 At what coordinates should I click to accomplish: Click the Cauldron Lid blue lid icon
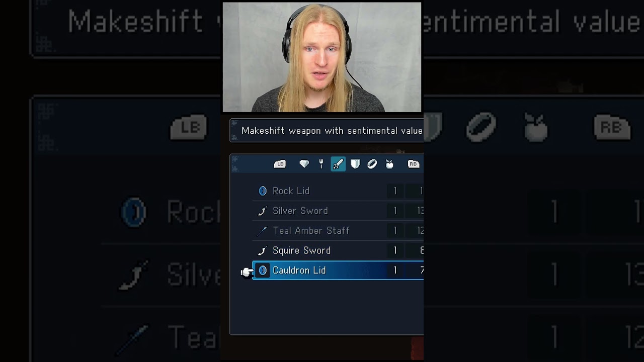[263, 270]
